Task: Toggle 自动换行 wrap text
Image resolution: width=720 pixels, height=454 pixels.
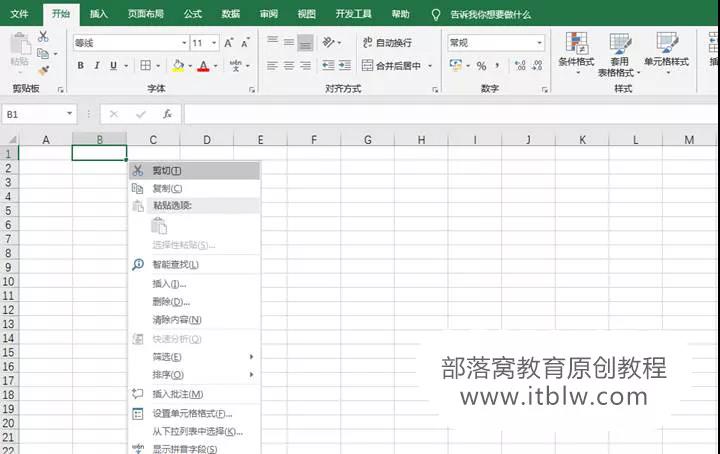Action: (x=387, y=43)
